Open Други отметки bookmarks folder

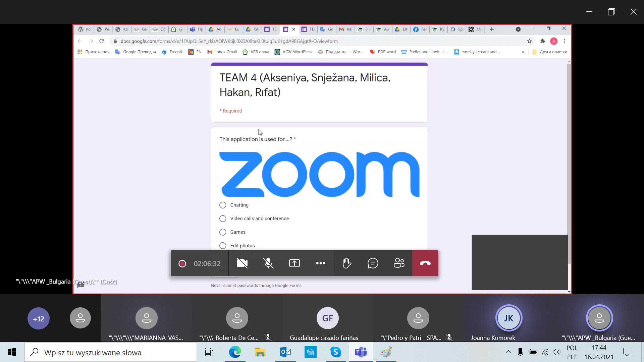point(549,52)
